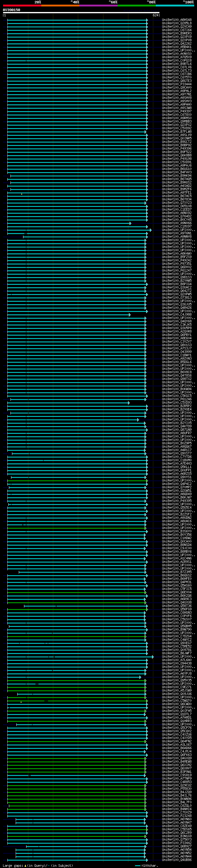
Task: Open hit UniRef100_P23248
Action: coord(177,816)
